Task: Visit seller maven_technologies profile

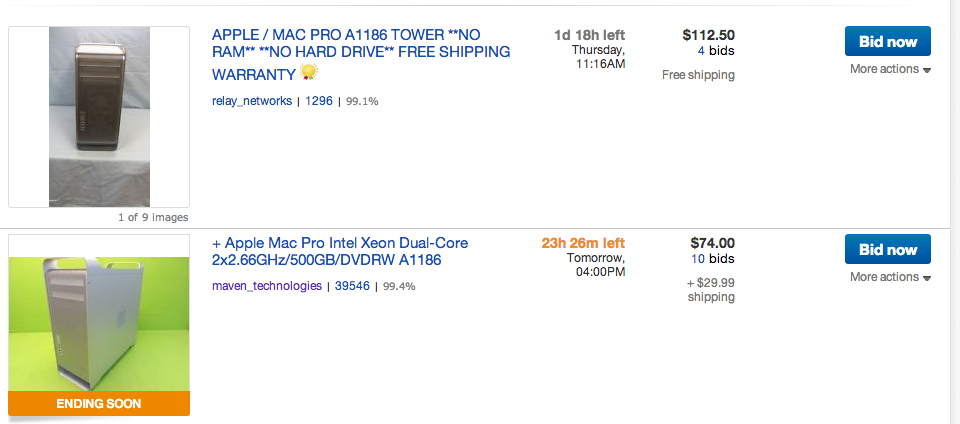Action: pos(267,286)
